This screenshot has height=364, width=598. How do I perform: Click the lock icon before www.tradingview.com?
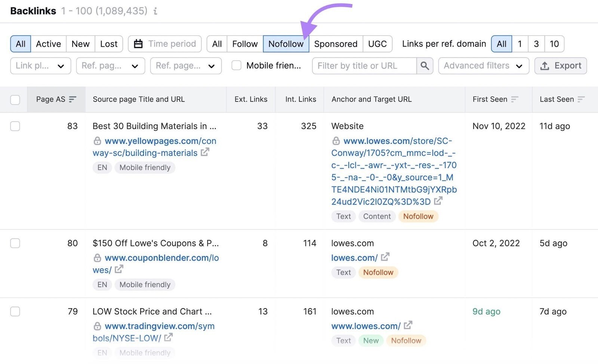[x=97, y=326]
